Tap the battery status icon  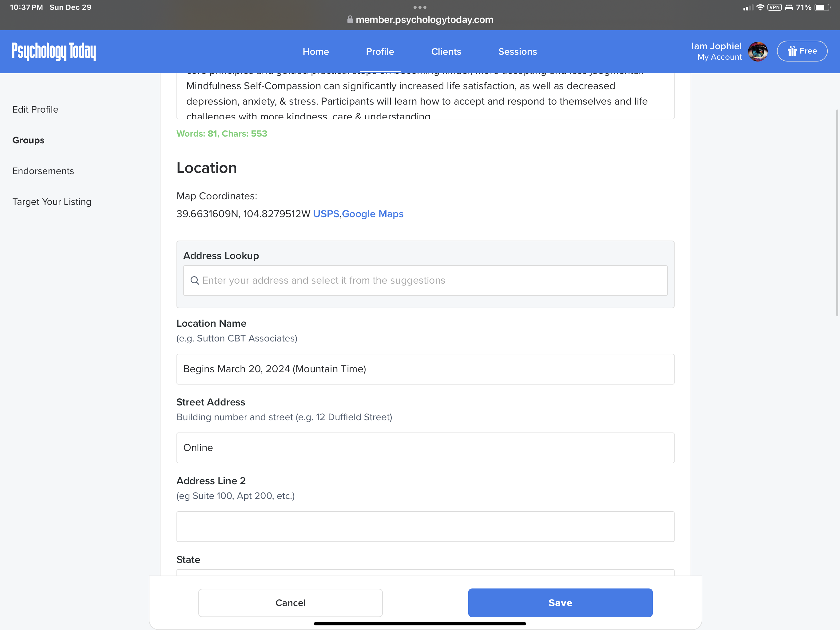[822, 7]
